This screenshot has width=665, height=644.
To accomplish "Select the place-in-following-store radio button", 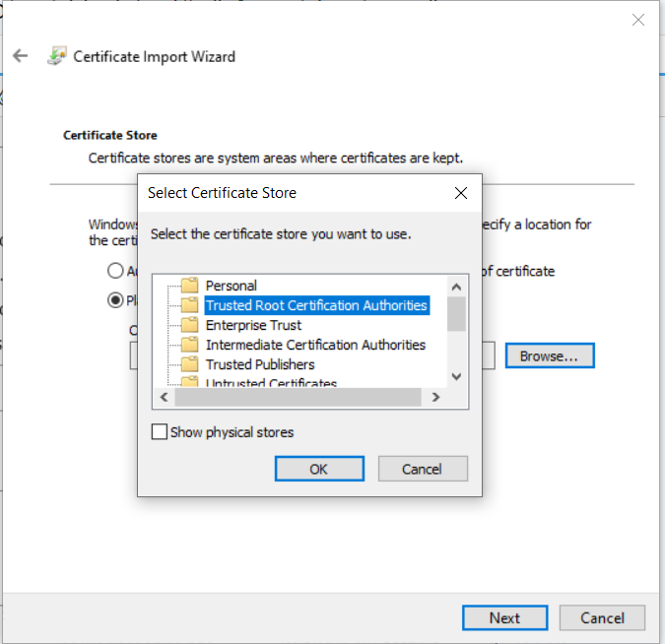I will pos(115,300).
